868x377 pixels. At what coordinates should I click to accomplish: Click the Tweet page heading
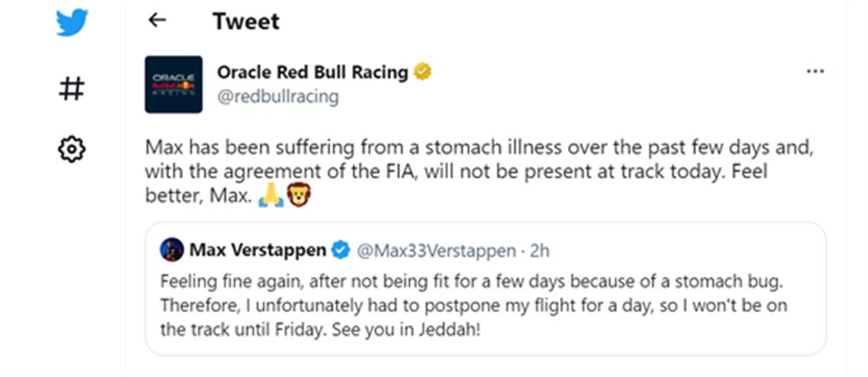[246, 21]
